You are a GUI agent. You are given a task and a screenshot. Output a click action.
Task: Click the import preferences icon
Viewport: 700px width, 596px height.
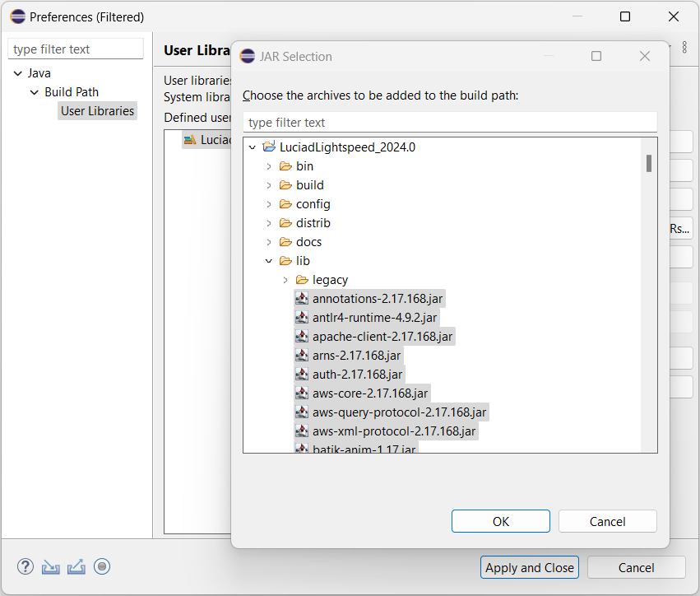(x=51, y=567)
